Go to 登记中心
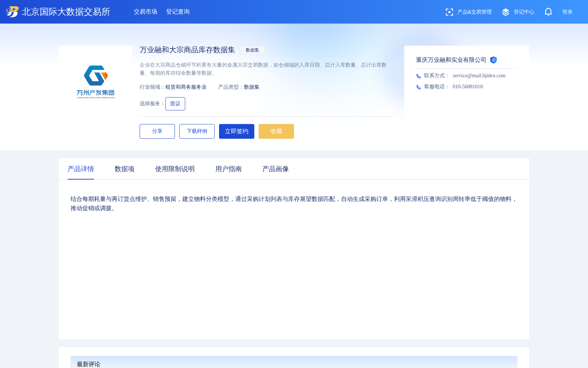588x368 pixels. (x=524, y=12)
